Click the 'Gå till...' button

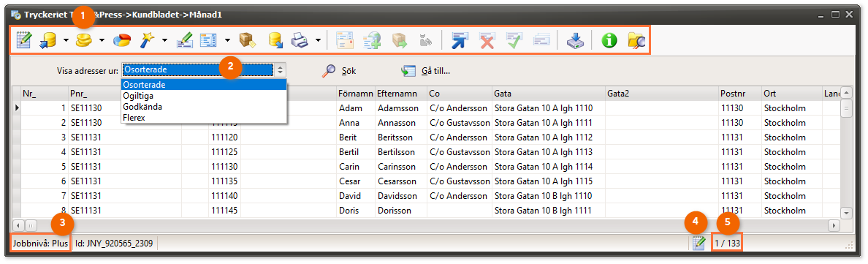pos(426,71)
